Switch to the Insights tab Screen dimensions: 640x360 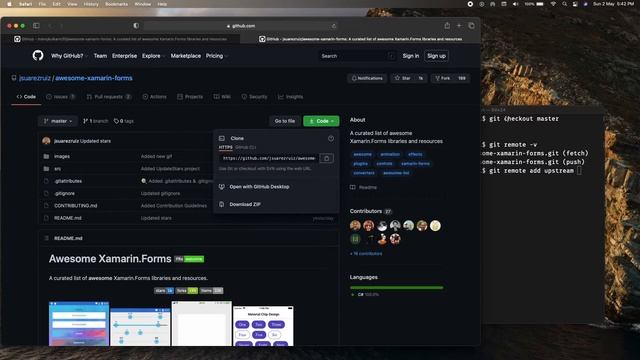click(291, 97)
